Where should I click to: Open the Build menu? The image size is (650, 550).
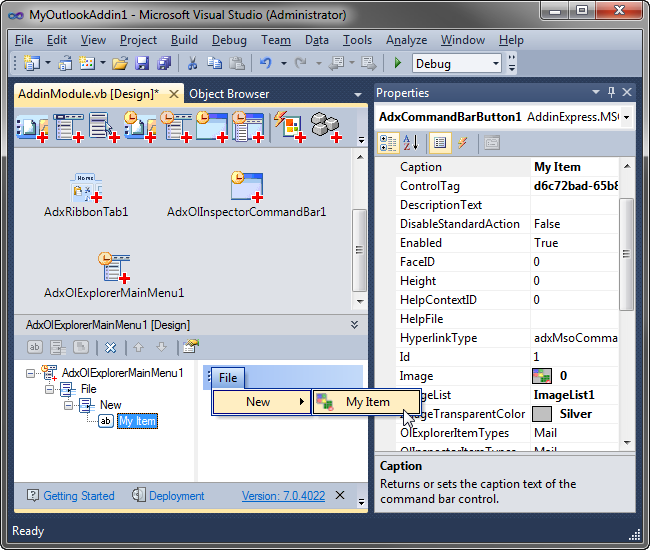[x=184, y=40]
